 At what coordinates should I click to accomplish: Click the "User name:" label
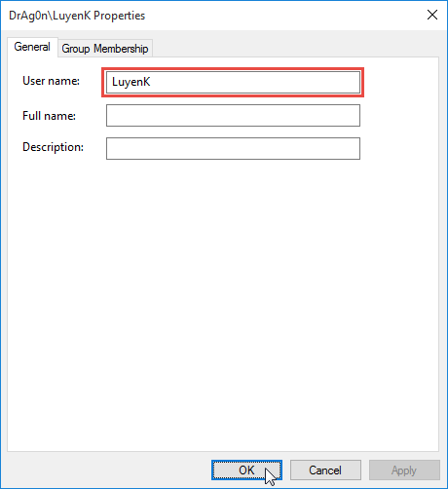51,81
